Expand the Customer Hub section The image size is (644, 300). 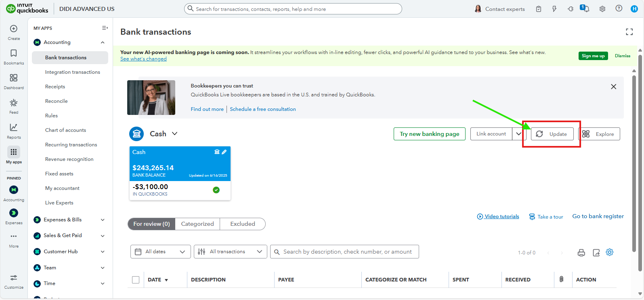tap(103, 252)
